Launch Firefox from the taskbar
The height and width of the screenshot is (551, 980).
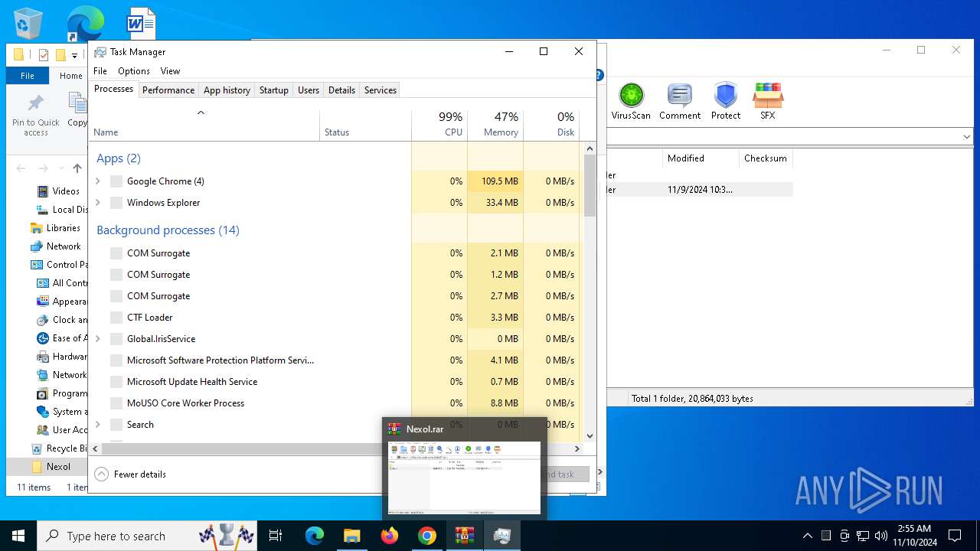(390, 536)
